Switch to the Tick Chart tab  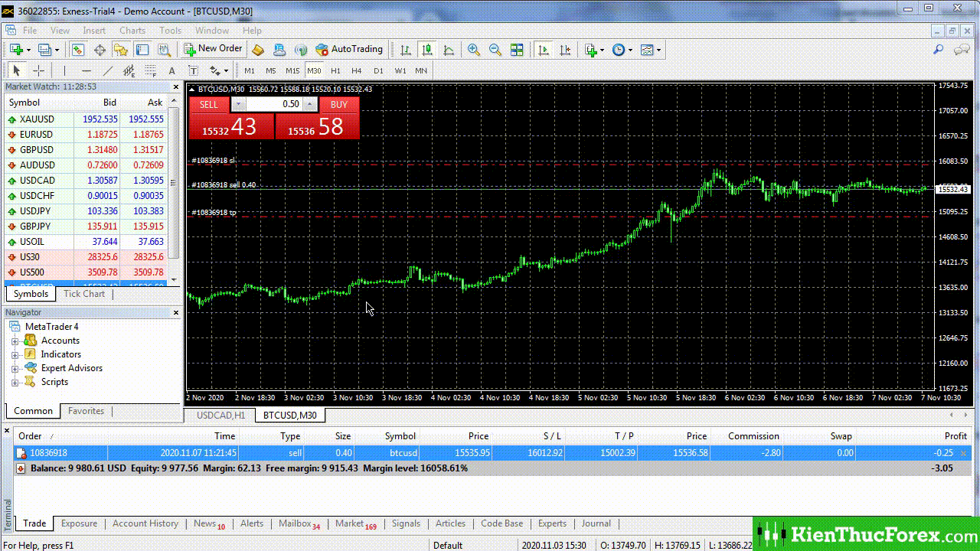(x=84, y=294)
